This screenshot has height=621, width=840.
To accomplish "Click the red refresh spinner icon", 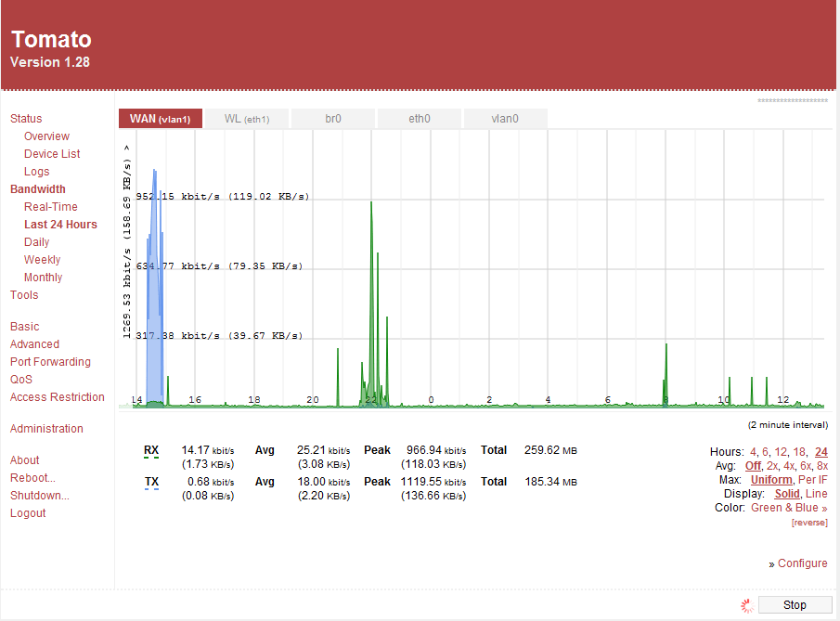I will 745,604.
